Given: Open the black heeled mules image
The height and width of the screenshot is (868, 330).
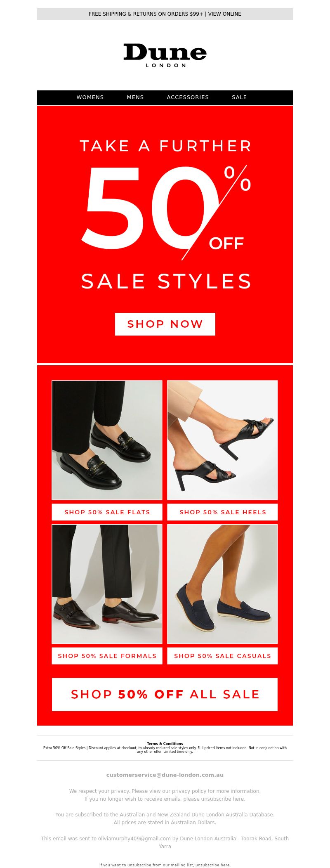Looking at the screenshot, I should coord(222,440).
